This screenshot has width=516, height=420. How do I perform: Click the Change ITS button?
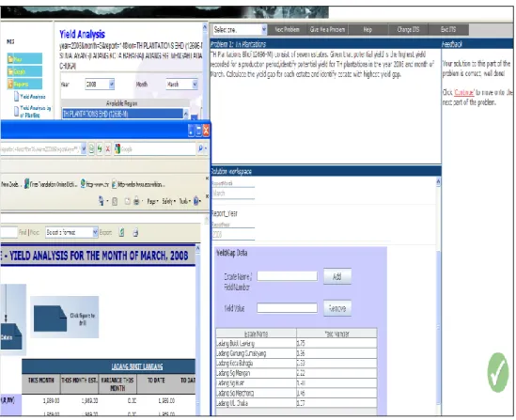point(408,30)
